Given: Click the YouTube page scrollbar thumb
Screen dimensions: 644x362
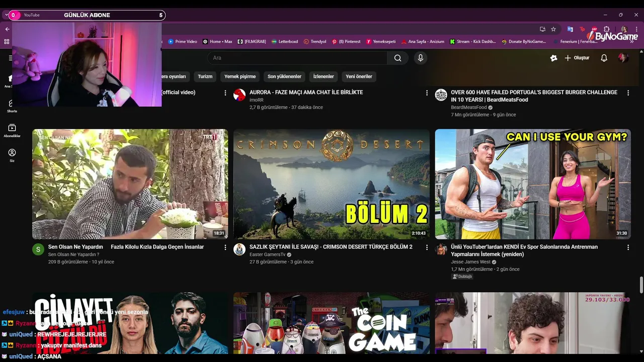Looking at the screenshot, I should pos(641,285).
